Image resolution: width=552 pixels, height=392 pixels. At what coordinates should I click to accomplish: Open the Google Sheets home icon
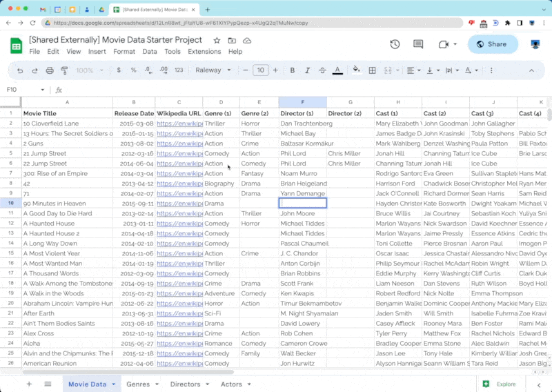16,46
